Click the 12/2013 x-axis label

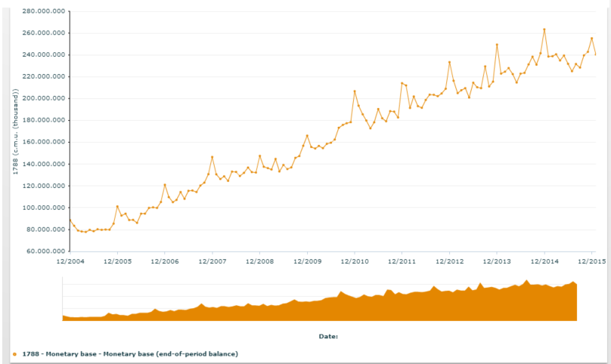(x=497, y=261)
